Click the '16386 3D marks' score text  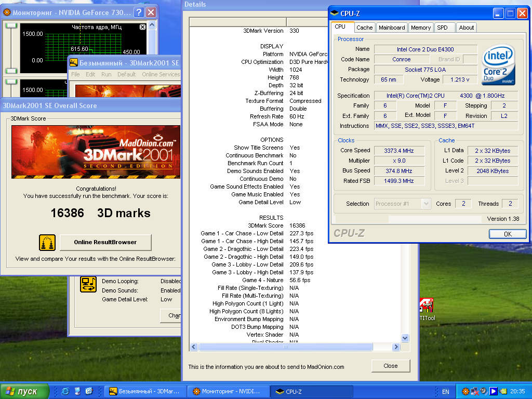point(100,213)
